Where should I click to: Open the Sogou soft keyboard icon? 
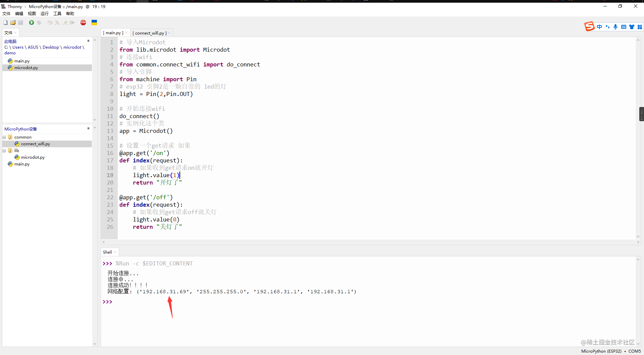(624, 27)
